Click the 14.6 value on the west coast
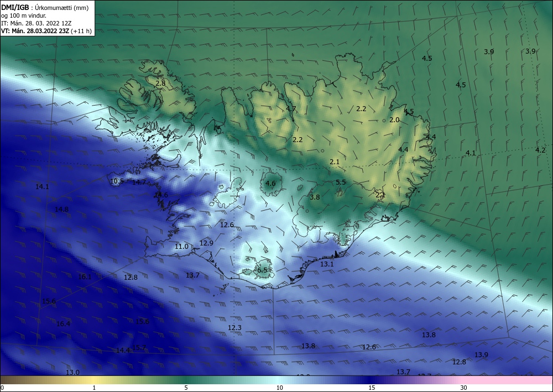Image resolution: width=553 pixels, height=392 pixels. pyautogui.click(x=161, y=195)
